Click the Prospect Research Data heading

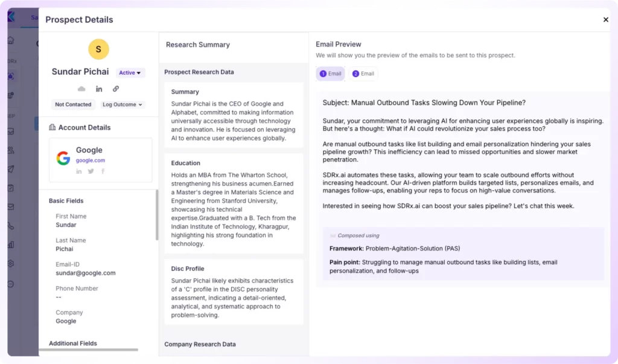click(199, 72)
